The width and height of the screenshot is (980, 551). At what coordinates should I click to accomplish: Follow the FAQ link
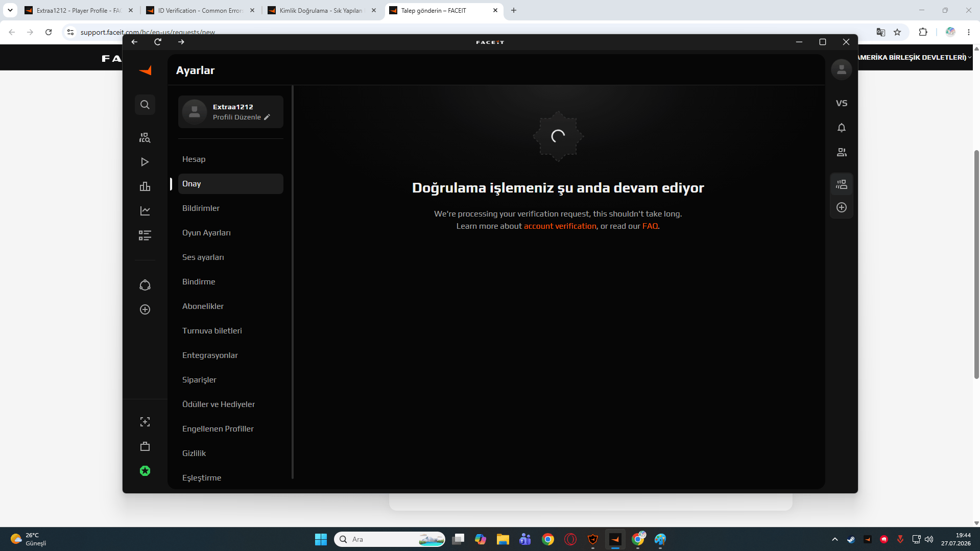pos(650,226)
